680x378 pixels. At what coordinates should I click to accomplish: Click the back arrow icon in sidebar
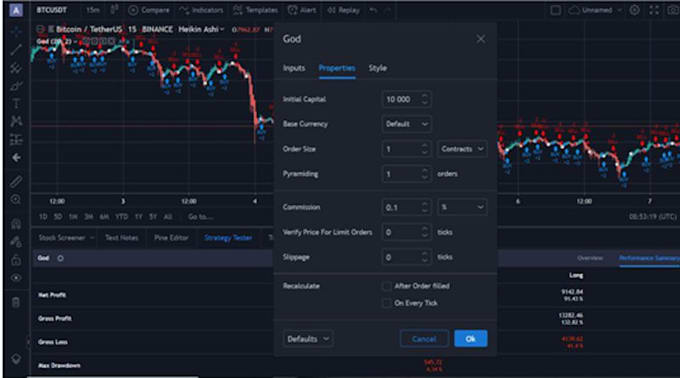[x=16, y=157]
